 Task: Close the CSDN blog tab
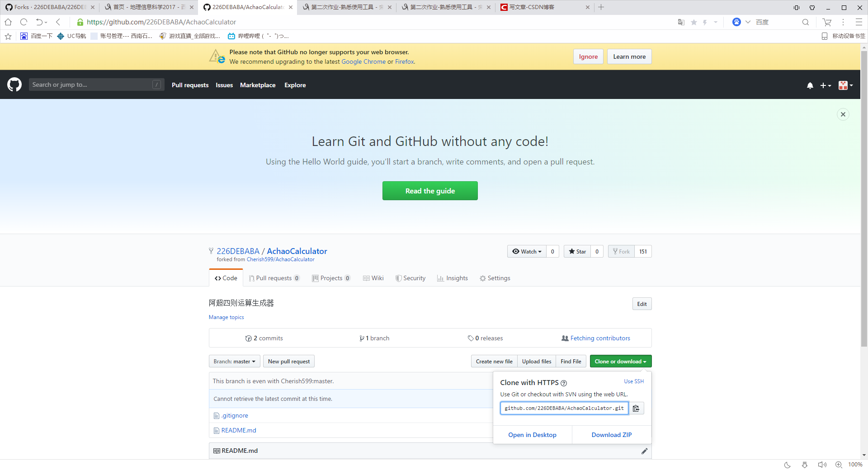coord(588,7)
